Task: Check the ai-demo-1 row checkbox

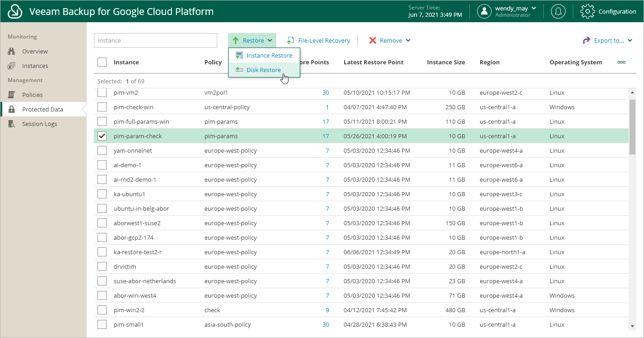Action: [x=102, y=165]
